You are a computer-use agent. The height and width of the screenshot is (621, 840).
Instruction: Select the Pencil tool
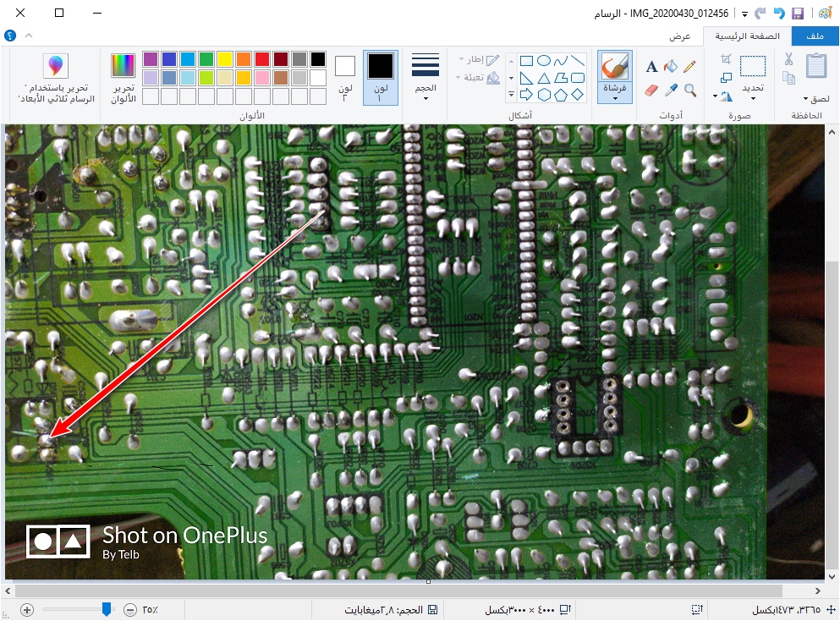(x=689, y=67)
